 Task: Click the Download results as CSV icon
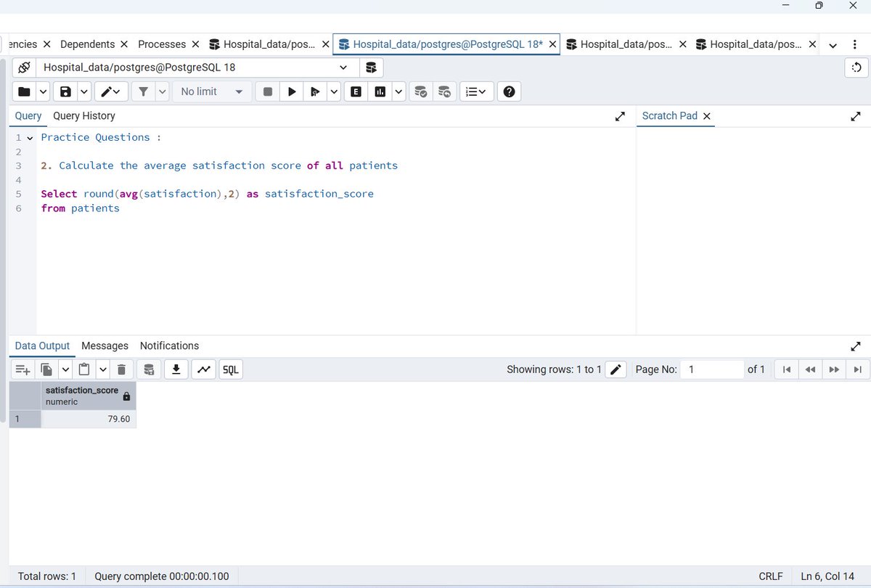(x=176, y=369)
